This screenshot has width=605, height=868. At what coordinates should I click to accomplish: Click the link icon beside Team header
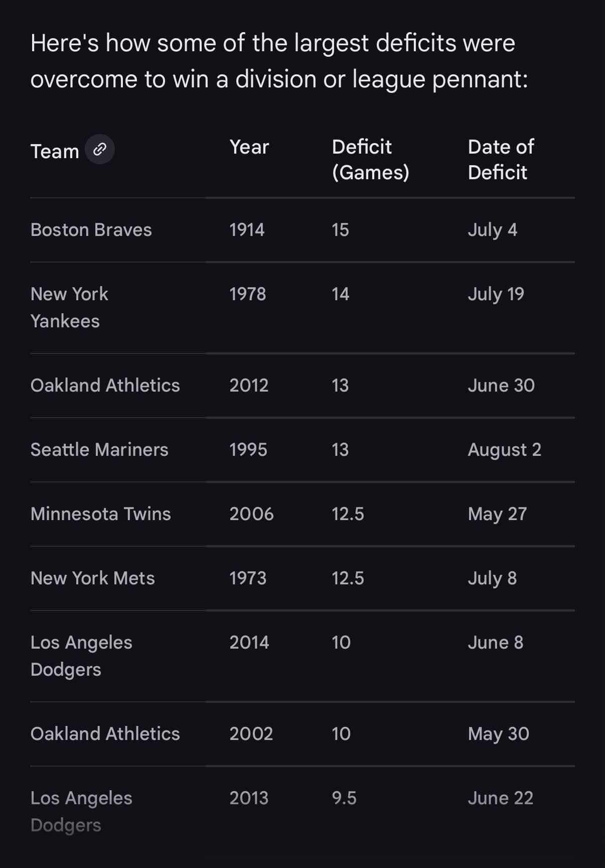click(x=100, y=149)
